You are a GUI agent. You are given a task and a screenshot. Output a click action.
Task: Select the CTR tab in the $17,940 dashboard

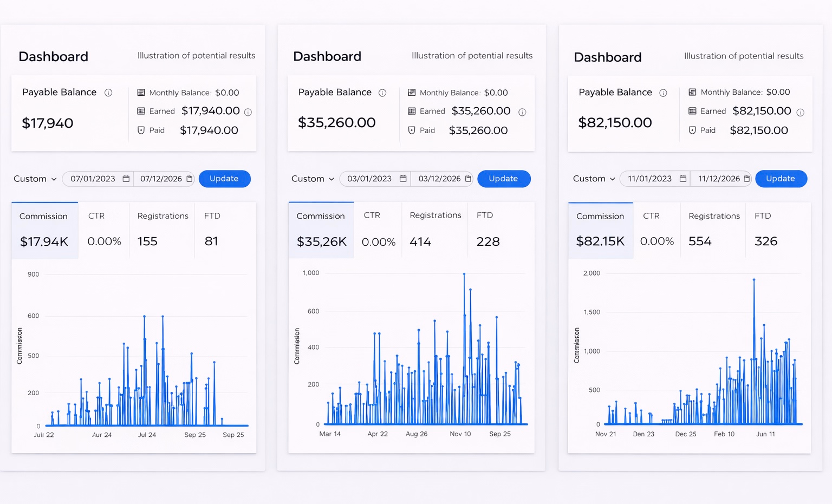tap(104, 230)
